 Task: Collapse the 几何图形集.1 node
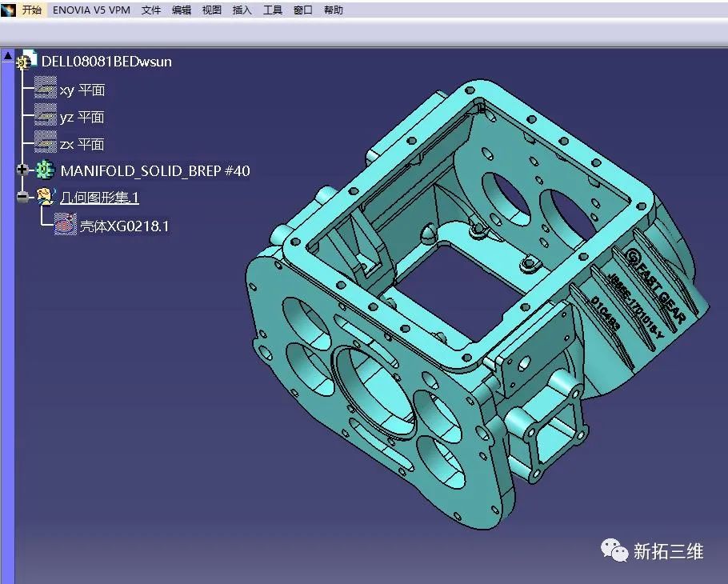(x=22, y=197)
